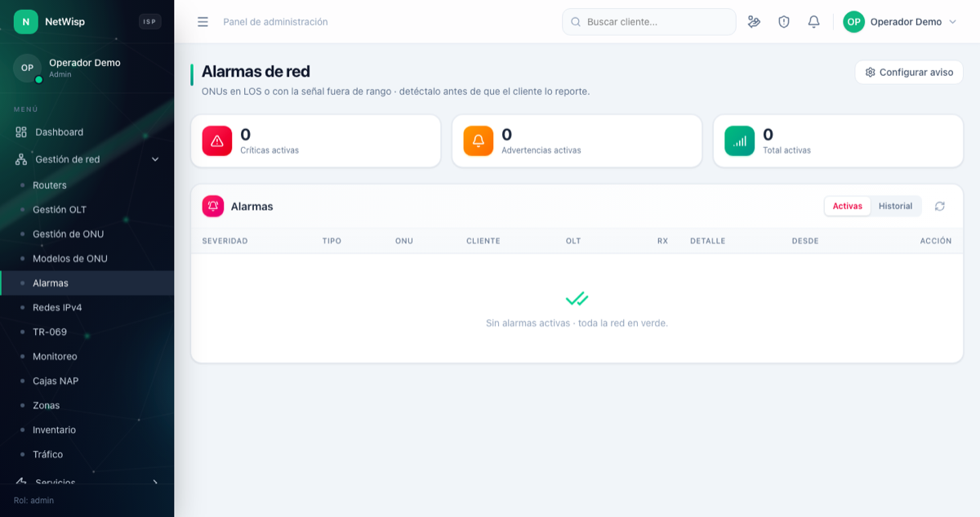Screen dimensions: 980x517
Task: Click the search magnifier icon
Action: coord(576,22)
